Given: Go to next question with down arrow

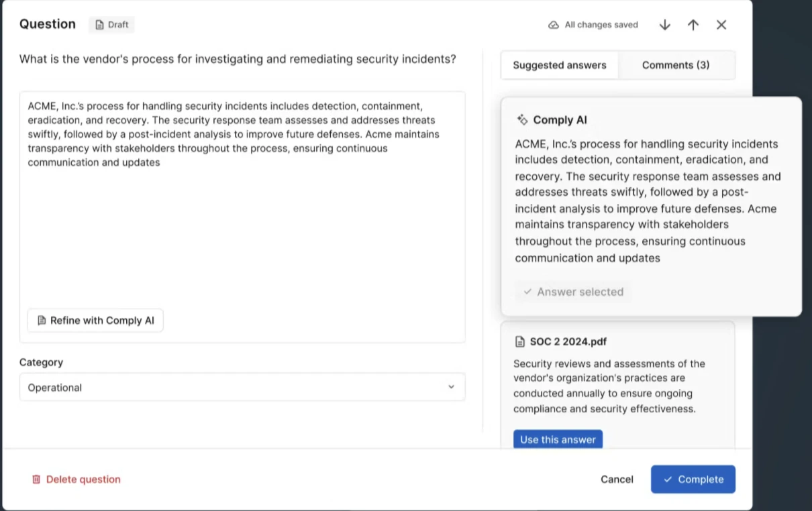Looking at the screenshot, I should coord(664,25).
